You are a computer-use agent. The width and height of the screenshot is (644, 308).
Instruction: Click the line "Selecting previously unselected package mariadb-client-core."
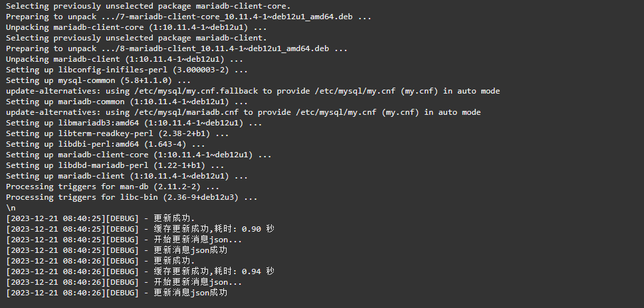(148, 6)
